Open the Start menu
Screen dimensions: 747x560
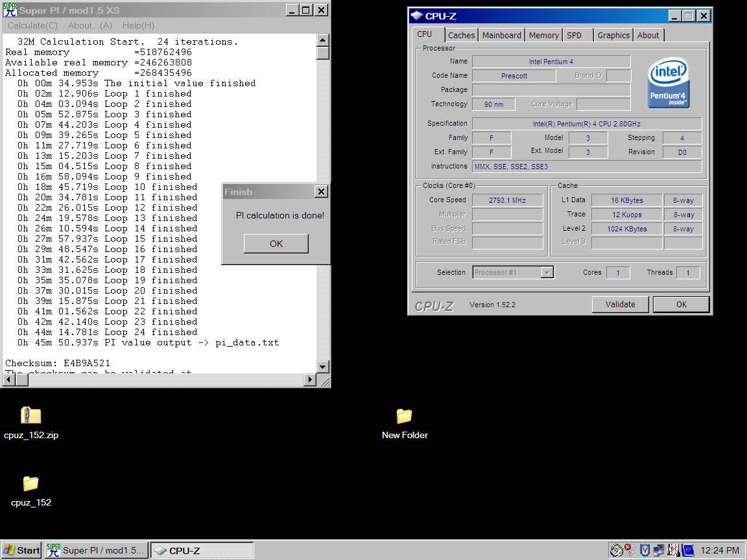coord(21,550)
